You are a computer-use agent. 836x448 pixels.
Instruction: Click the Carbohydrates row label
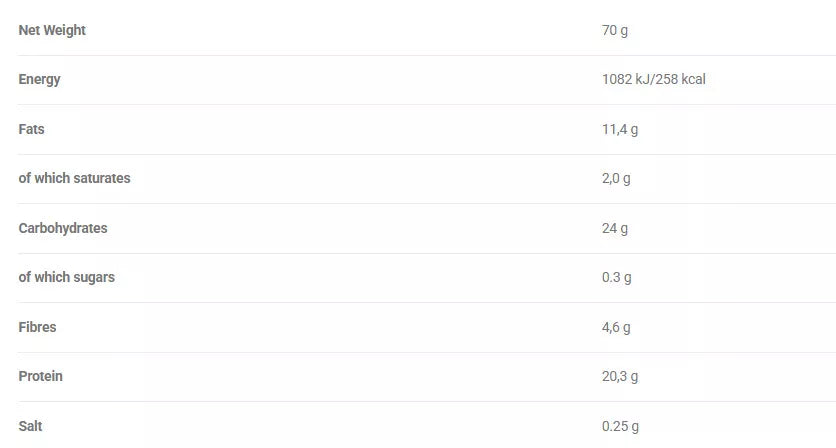tap(63, 228)
